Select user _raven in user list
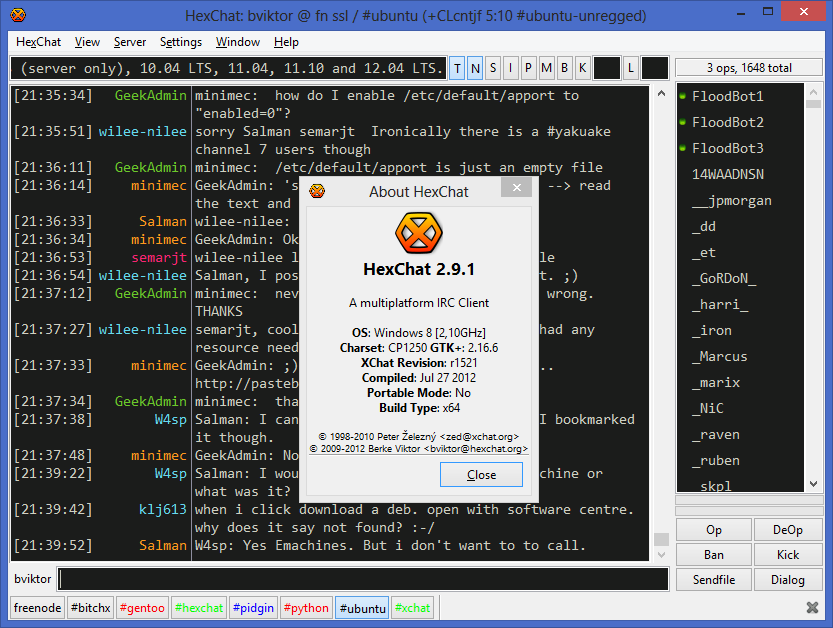The image size is (833, 628). [716, 435]
